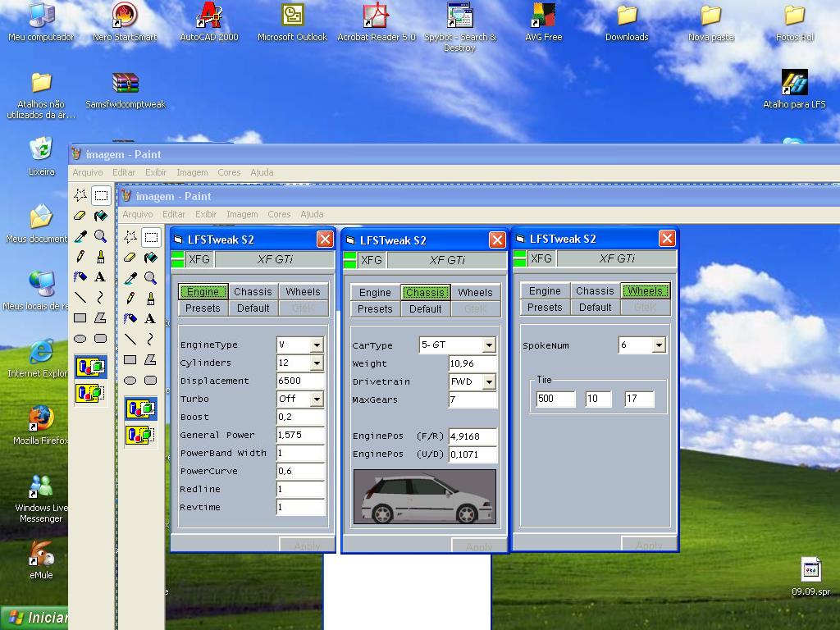Switch to Wheels tab in Chassis LFSTweak window
840x630 pixels.
click(x=475, y=293)
